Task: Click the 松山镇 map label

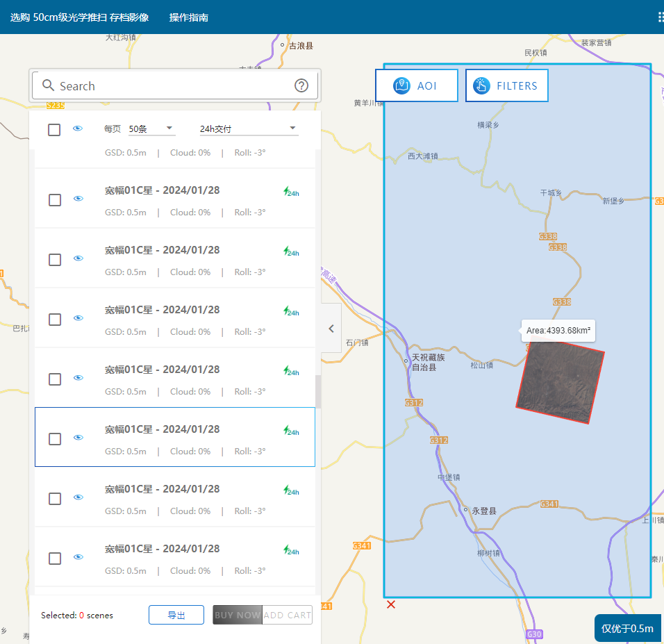Action: point(482,365)
